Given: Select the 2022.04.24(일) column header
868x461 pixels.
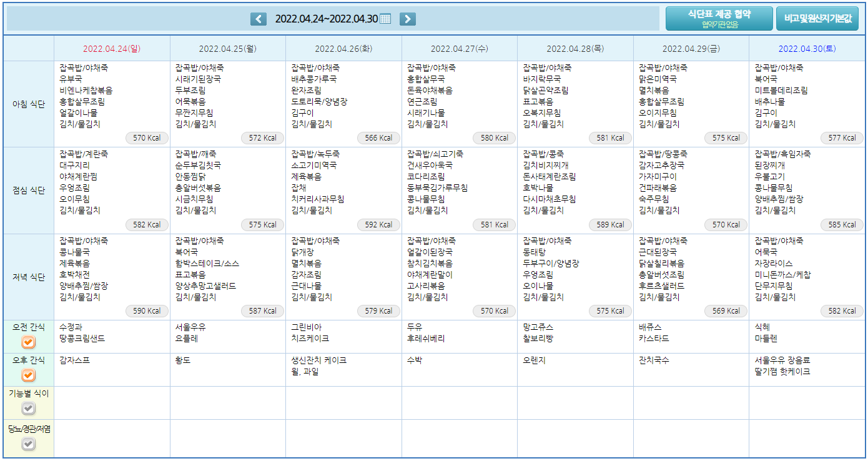Looking at the screenshot, I should [112, 48].
